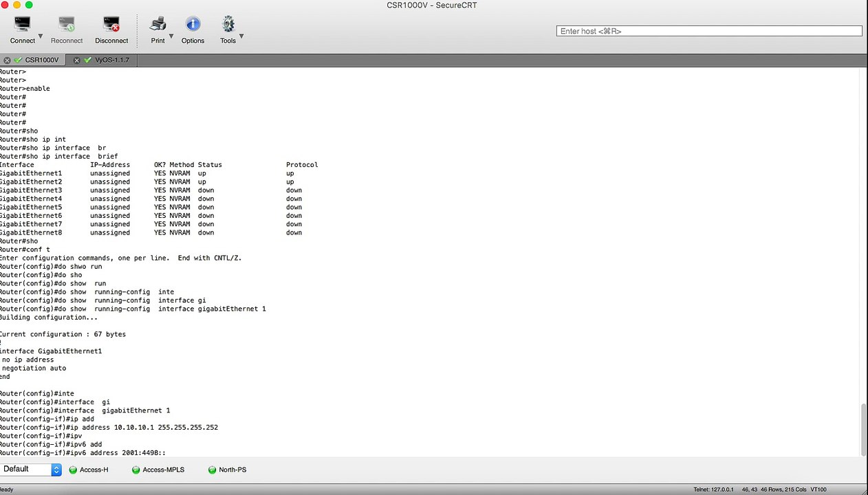Click the terminal vertical scrollbar thumb

[x=864, y=430]
